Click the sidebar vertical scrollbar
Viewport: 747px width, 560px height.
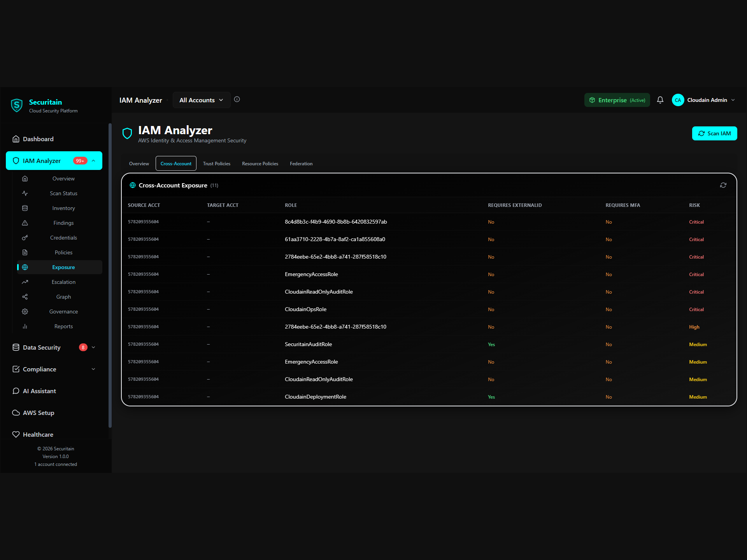coord(110,275)
